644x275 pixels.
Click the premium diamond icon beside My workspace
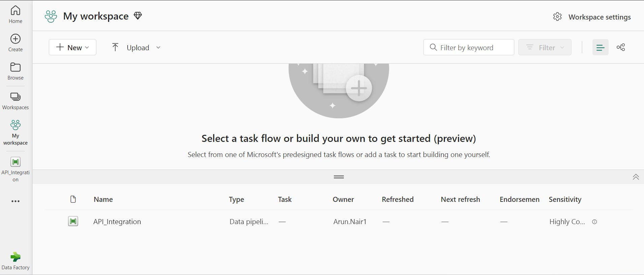(138, 16)
